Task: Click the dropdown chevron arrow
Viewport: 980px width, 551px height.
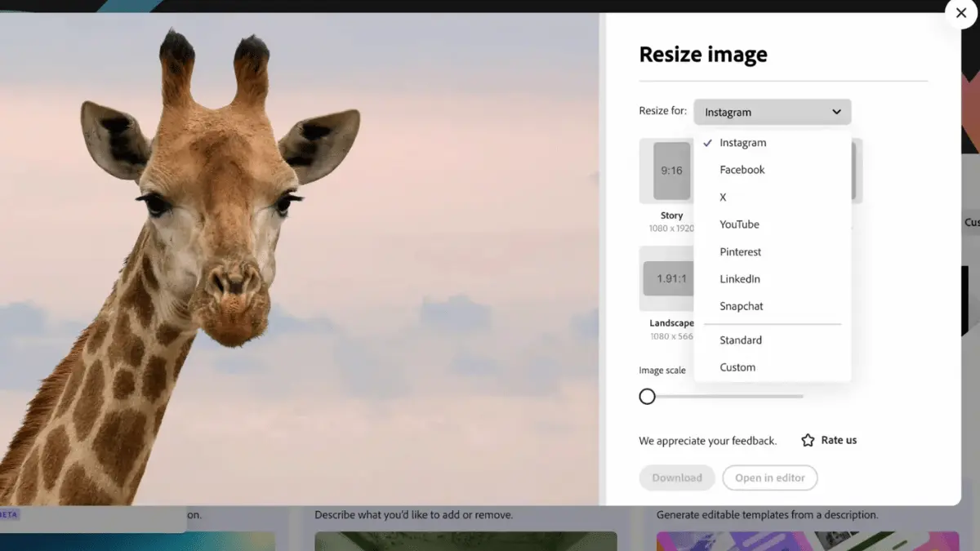Action: [836, 112]
